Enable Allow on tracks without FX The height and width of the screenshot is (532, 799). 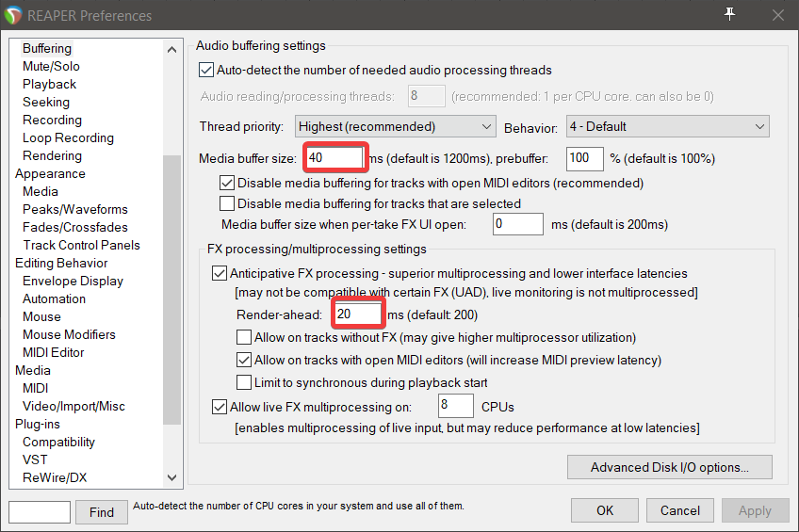tap(244, 337)
